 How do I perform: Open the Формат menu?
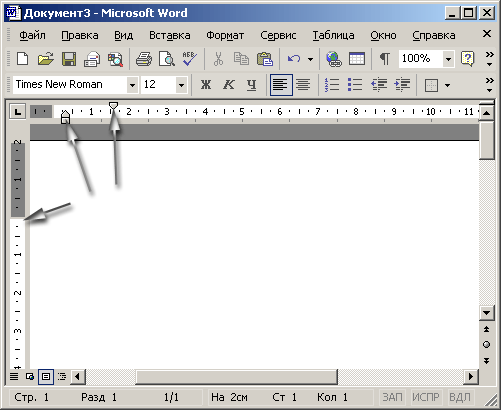coord(225,35)
